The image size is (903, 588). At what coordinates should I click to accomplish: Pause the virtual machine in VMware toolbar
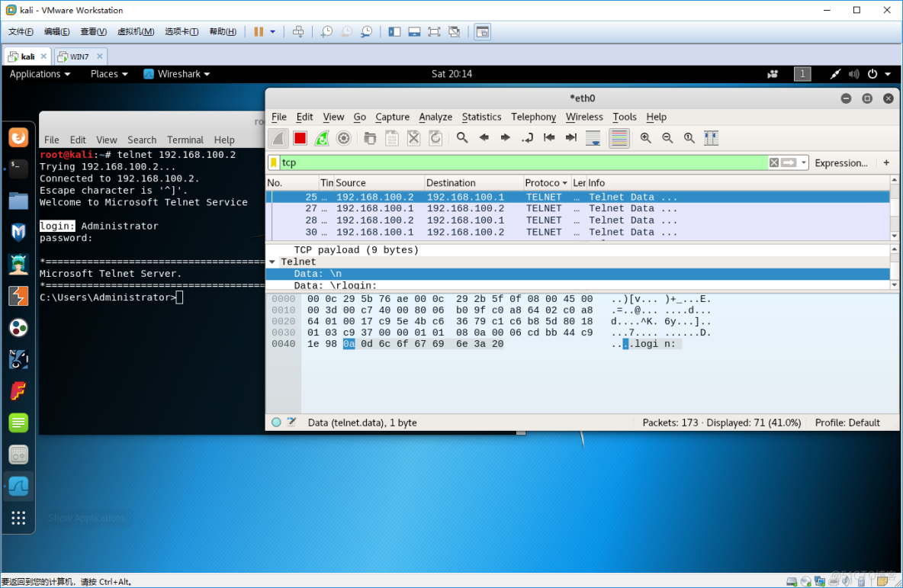259,32
